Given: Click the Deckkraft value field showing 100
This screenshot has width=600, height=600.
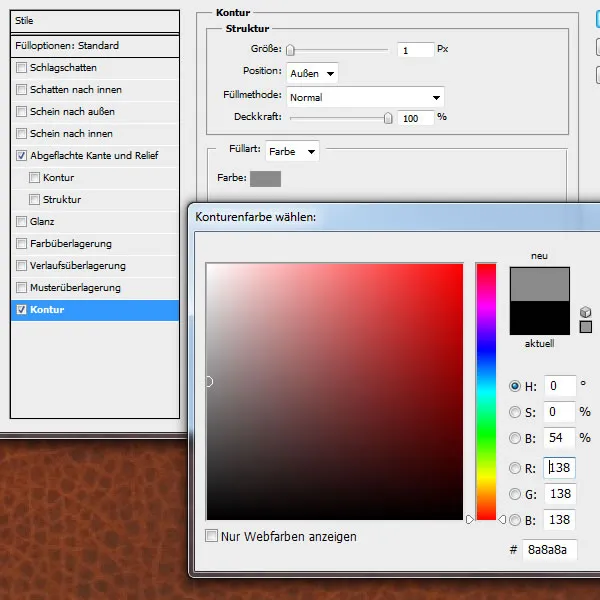Looking at the screenshot, I should pyautogui.click(x=414, y=118).
